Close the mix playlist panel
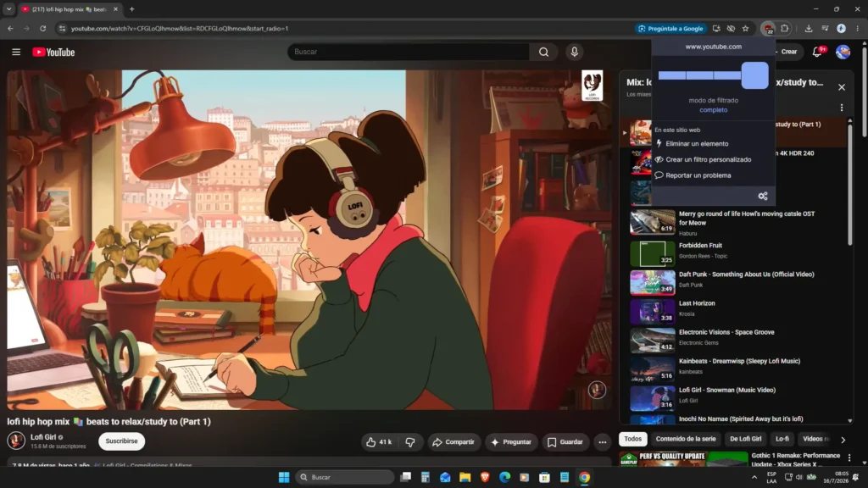 pos(842,87)
